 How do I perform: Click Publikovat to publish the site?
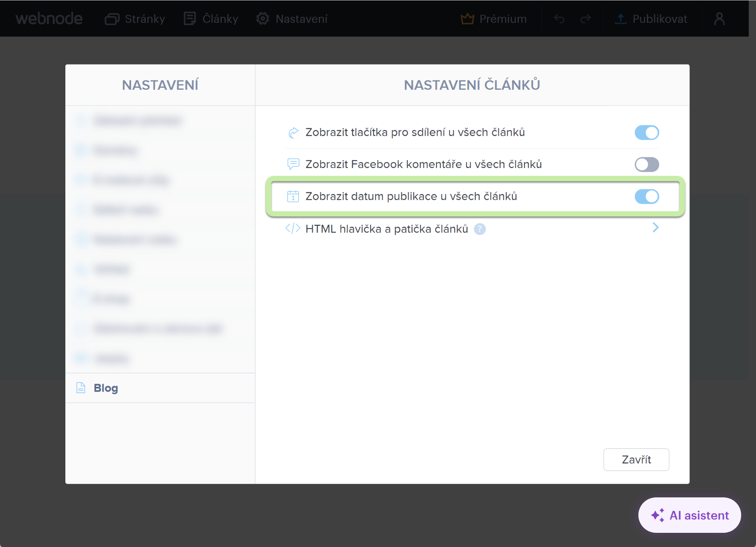point(651,19)
